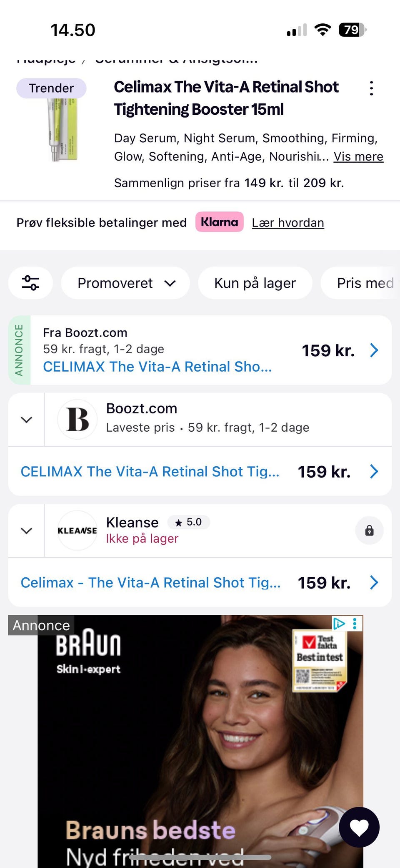Image resolution: width=400 pixels, height=868 pixels.
Task: Tap the Celimax product thumbnail image
Action: click(x=62, y=129)
